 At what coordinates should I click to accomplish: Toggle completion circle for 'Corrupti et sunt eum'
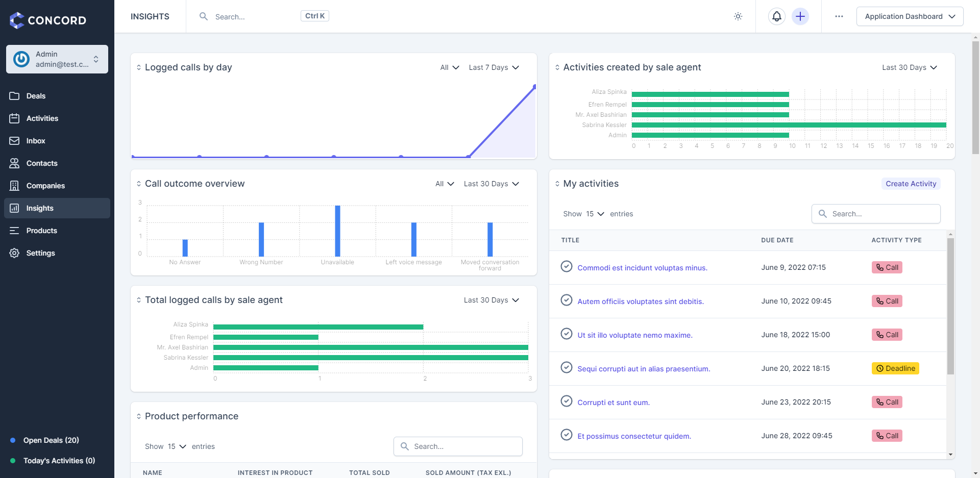click(566, 401)
